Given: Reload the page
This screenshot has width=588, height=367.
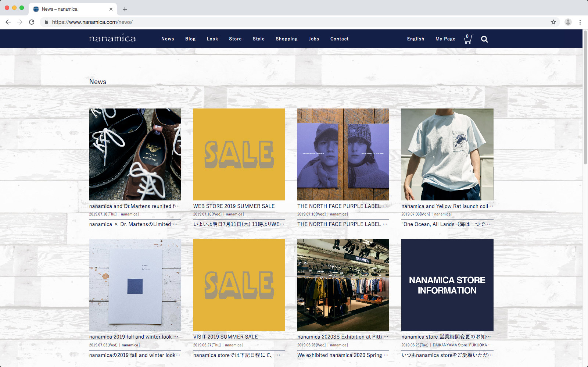Looking at the screenshot, I should (32, 22).
